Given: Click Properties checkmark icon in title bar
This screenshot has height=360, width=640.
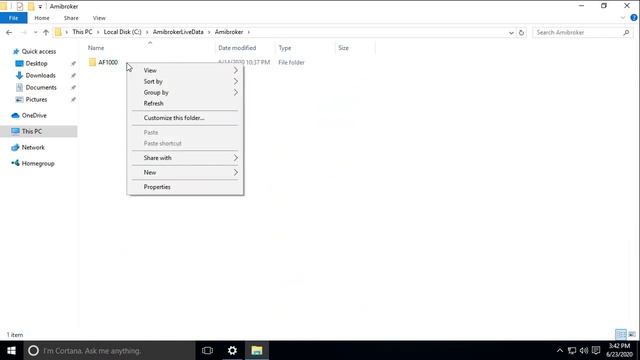Looking at the screenshot, I should [20, 6].
